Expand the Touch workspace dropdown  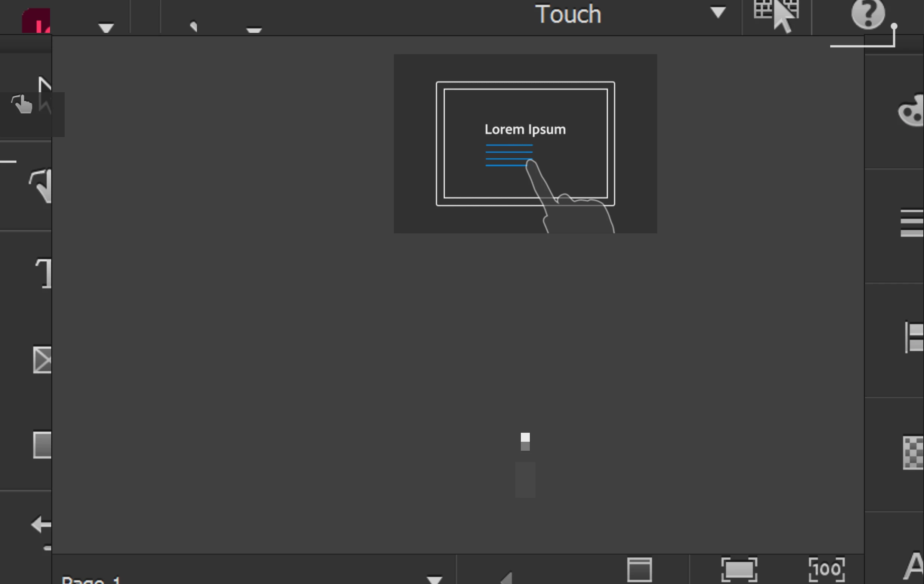pyautogui.click(x=717, y=12)
